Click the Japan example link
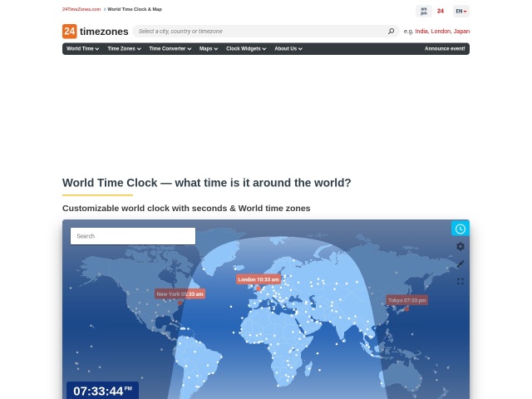The height and width of the screenshot is (399, 532). tap(462, 32)
